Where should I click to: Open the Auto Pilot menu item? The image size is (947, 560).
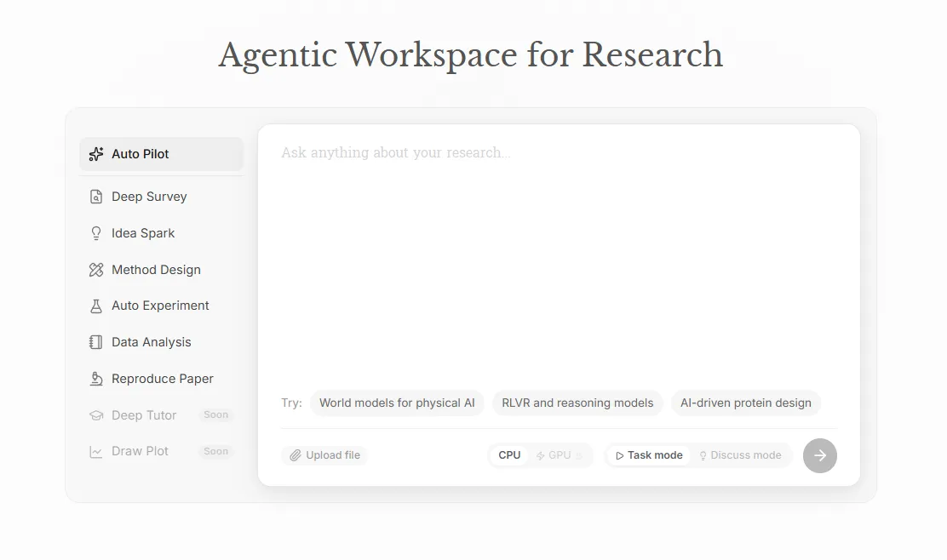[x=161, y=154]
